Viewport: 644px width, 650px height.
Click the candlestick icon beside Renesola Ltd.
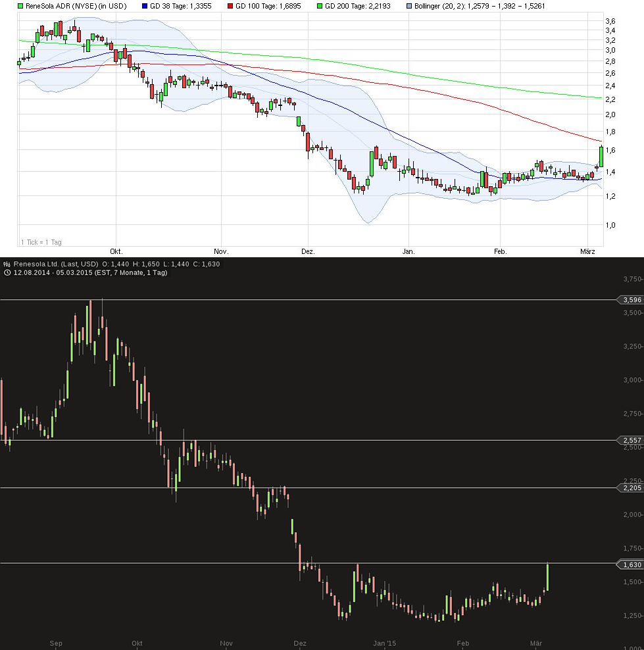[x=7, y=264]
